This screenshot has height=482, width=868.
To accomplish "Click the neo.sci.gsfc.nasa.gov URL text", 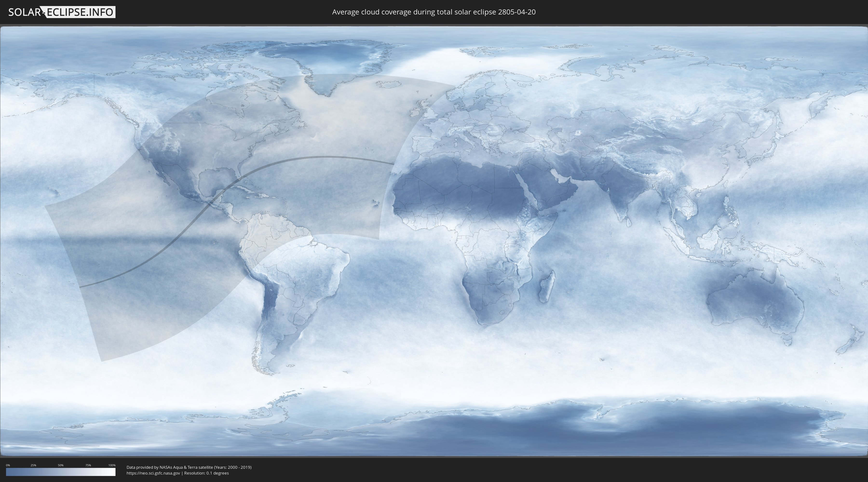I will pyautogui.click(x=153, y=473).
